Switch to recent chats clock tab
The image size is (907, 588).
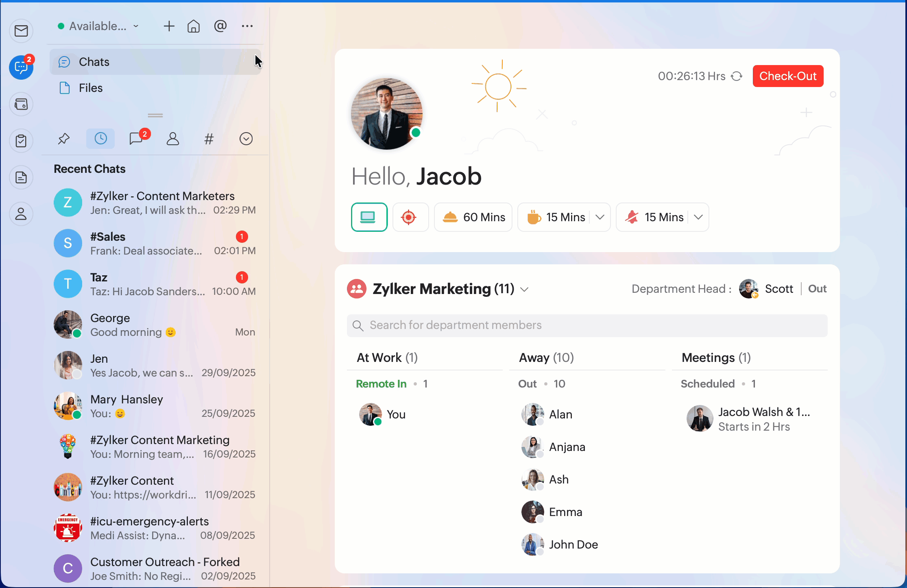point(100,139)
